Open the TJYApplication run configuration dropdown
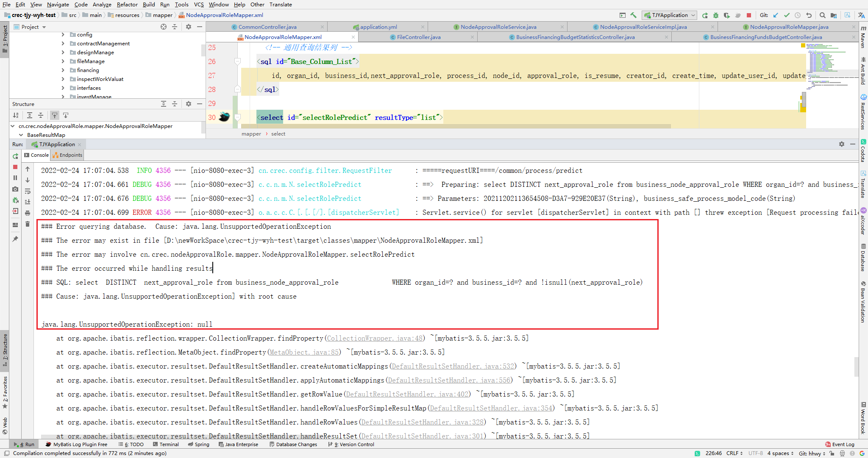This screenshot has width=868, height=458. [670, 15]
